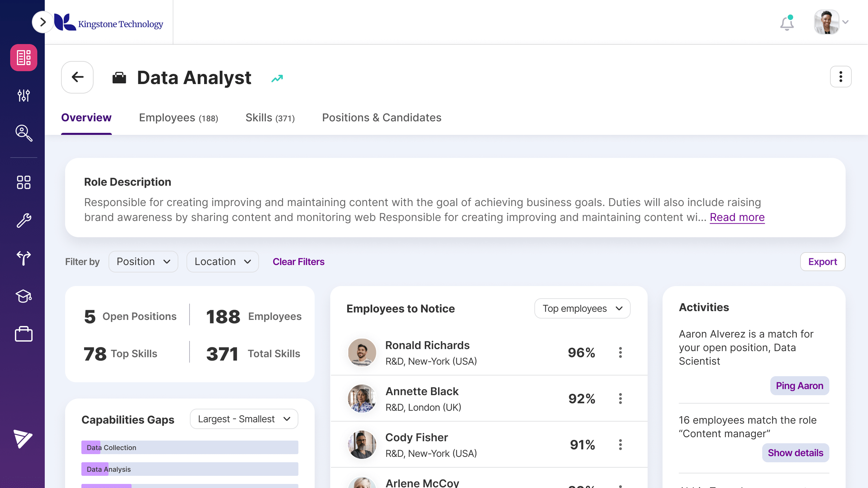Click the Data Analysis gap bar
This screenshot has width=868, height=488.
coord(190,469)
